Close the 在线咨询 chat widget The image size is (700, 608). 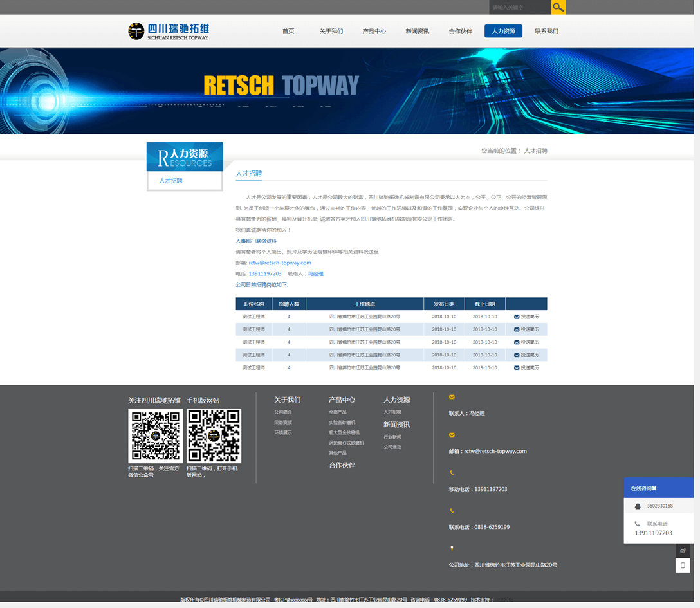tap(654, 488)
